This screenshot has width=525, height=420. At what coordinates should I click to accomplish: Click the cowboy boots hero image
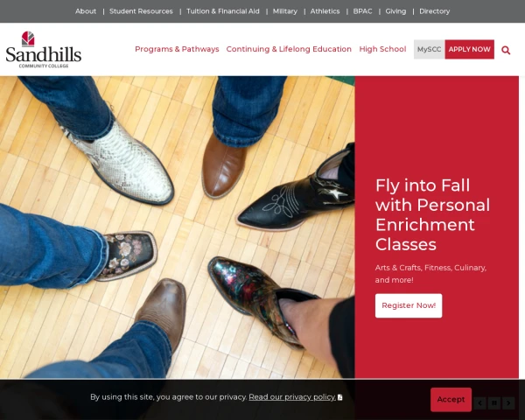(177, 227)
